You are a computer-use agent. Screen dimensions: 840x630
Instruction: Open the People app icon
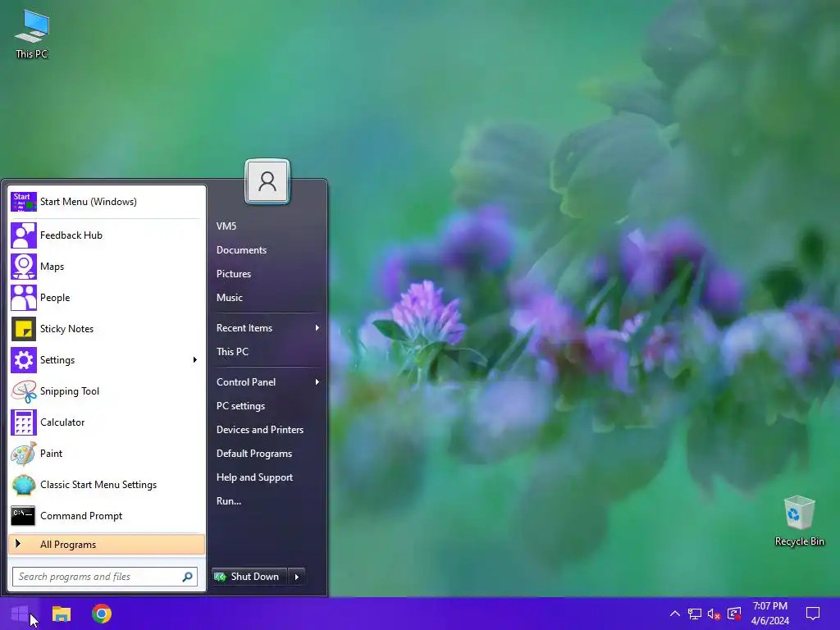point(24,297)
